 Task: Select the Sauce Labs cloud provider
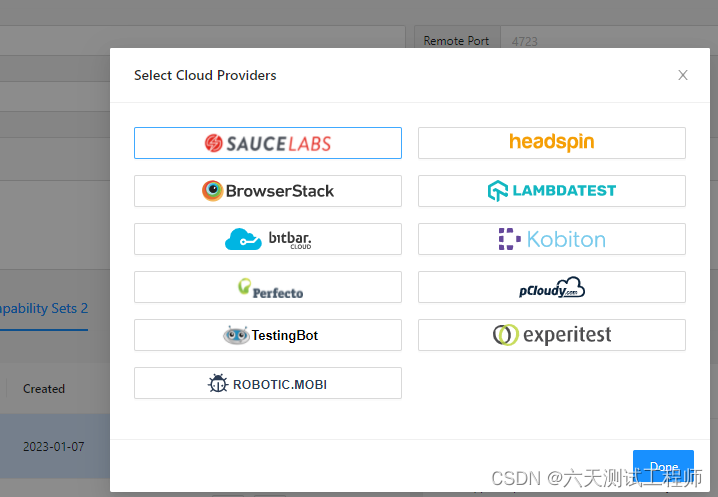coord(268,143)
